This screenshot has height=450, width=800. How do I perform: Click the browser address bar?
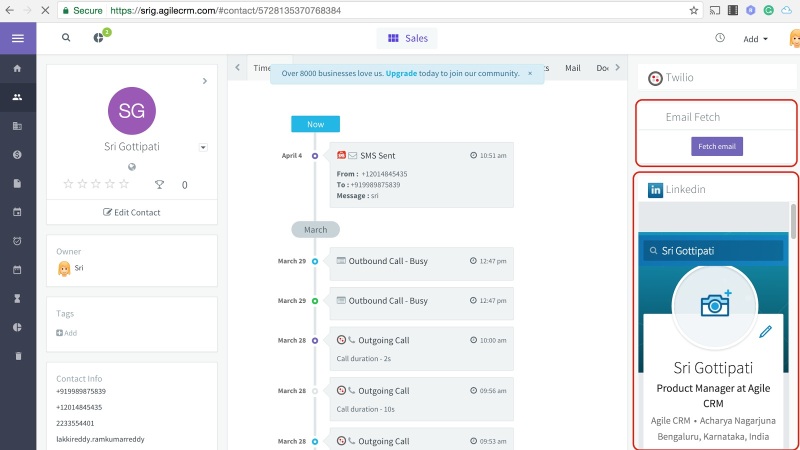[378, 10]
